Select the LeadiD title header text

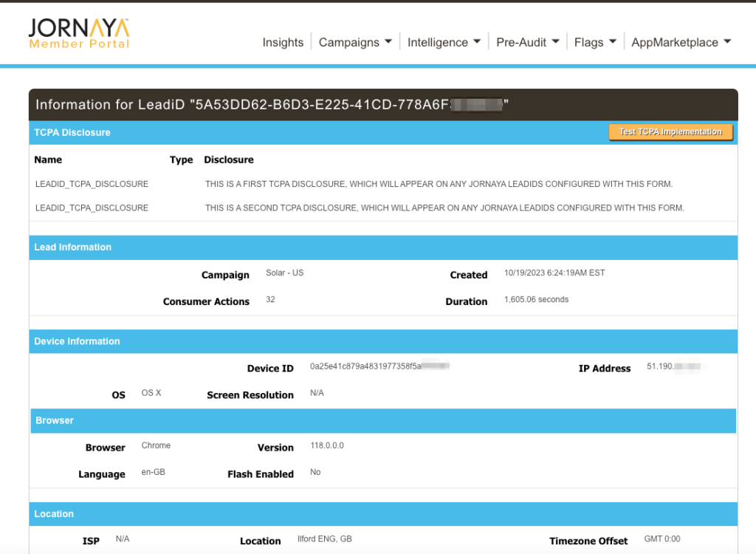point(272,105)
